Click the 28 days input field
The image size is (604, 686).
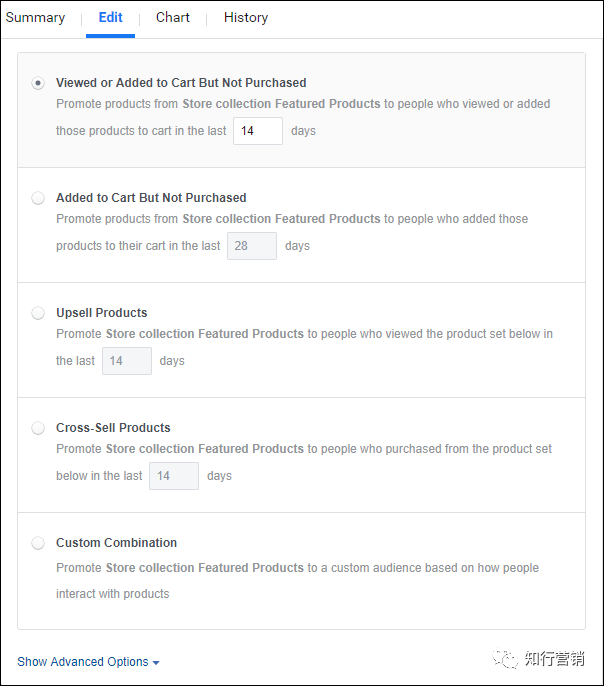pos(251,246)
